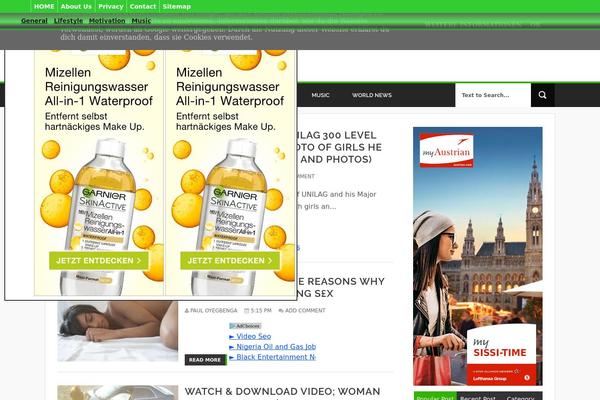The height and width of the screenshot is (400, 600).
Task: Click the third article's thumbnail image
Action: 117,393
